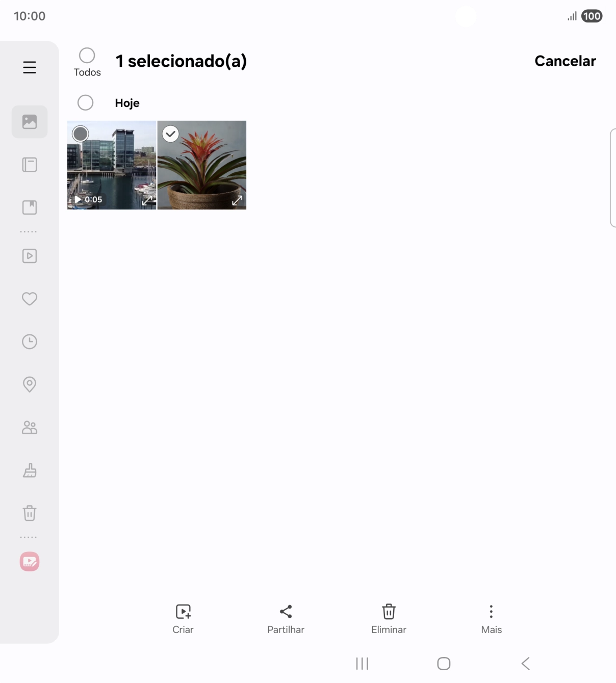Expand the harbor video to full view
Screen dimensions: 616x683
tap(147, 200)
